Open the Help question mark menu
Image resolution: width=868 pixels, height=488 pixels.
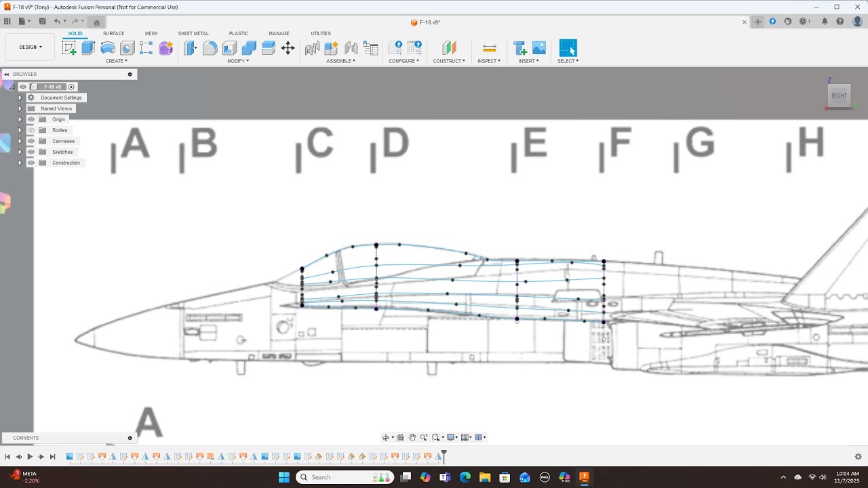pos(840,22)
